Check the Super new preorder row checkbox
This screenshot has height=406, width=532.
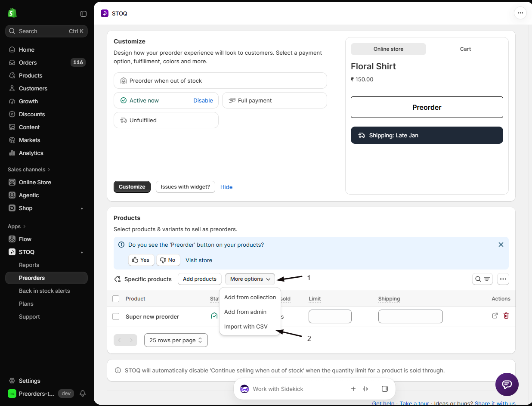click(x=116, y=316)
